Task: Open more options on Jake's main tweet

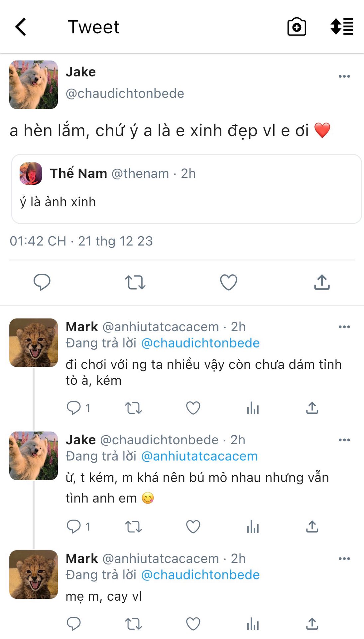Action: 344,77
